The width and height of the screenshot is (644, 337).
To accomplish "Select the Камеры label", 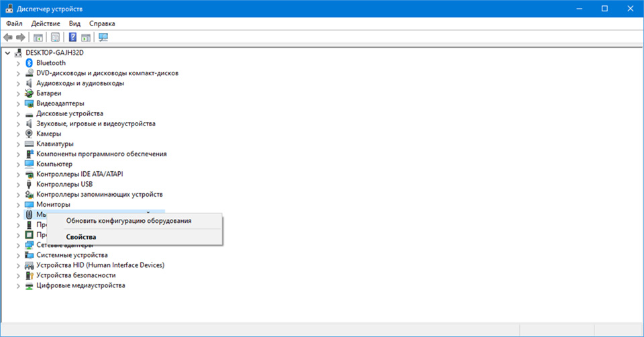I will (49, 134).
